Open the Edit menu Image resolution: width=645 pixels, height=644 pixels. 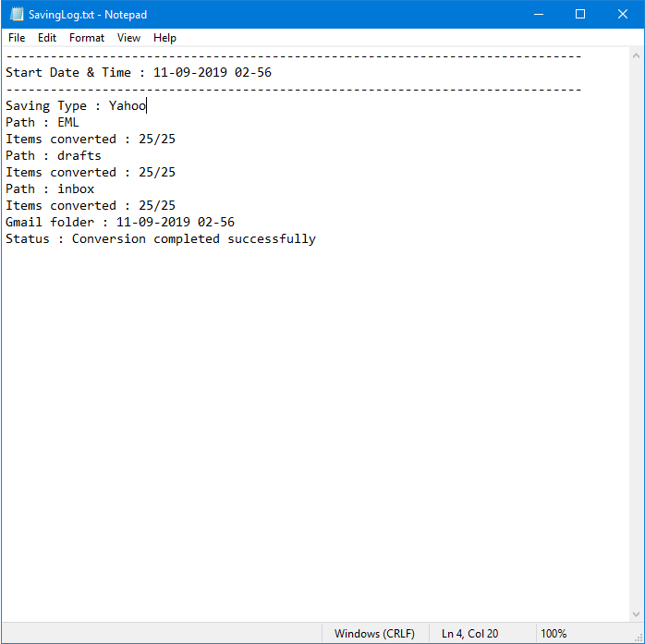(x=47, y=38)
